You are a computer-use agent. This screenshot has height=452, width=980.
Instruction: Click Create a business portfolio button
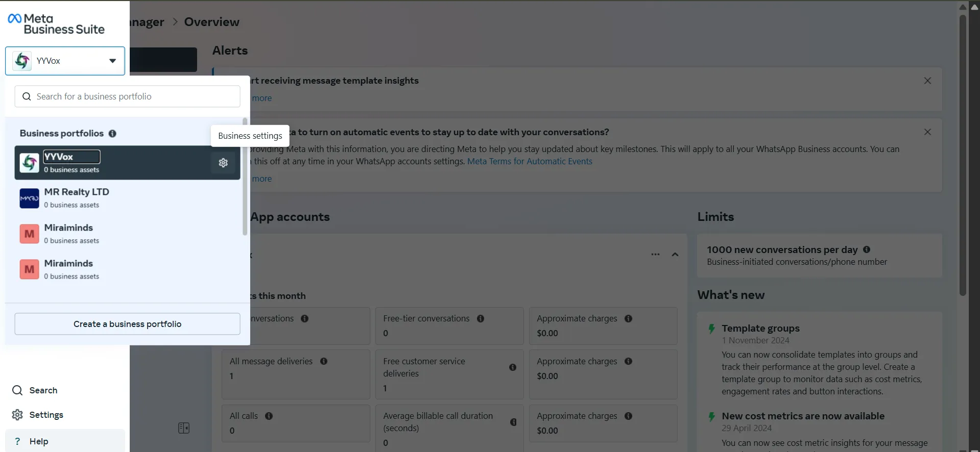point(127,324)
